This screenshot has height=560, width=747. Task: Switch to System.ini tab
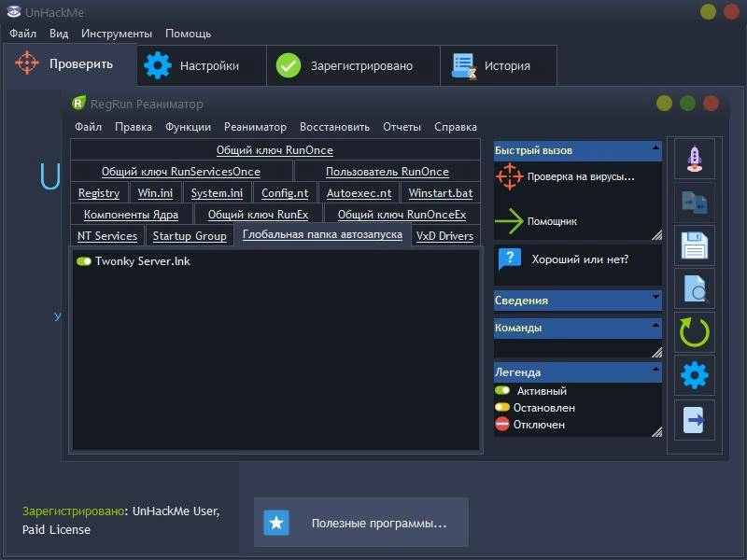[217, 193]
